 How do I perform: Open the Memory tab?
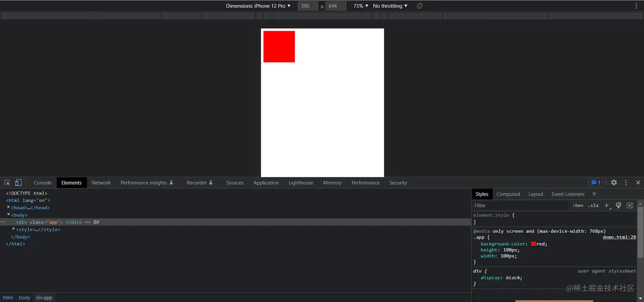(332, 182)
